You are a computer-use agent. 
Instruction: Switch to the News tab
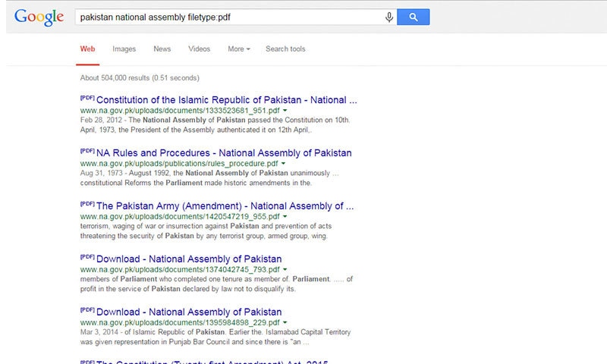tap(162, 49)
